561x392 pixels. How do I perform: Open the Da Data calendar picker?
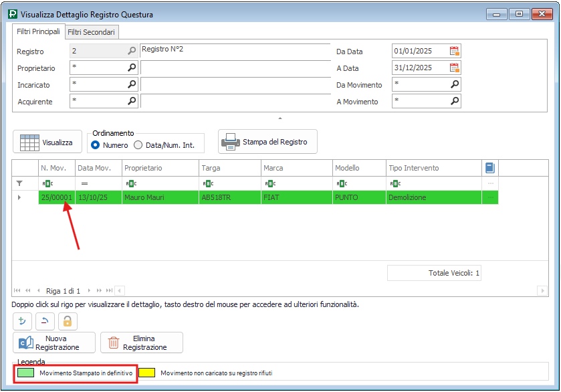(455, 51)
